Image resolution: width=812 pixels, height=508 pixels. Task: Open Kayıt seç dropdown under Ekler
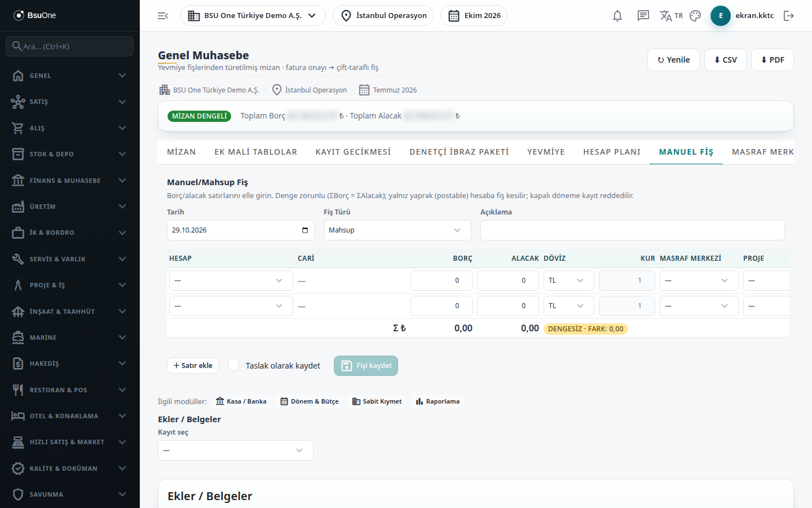click(x=236, y=450)
